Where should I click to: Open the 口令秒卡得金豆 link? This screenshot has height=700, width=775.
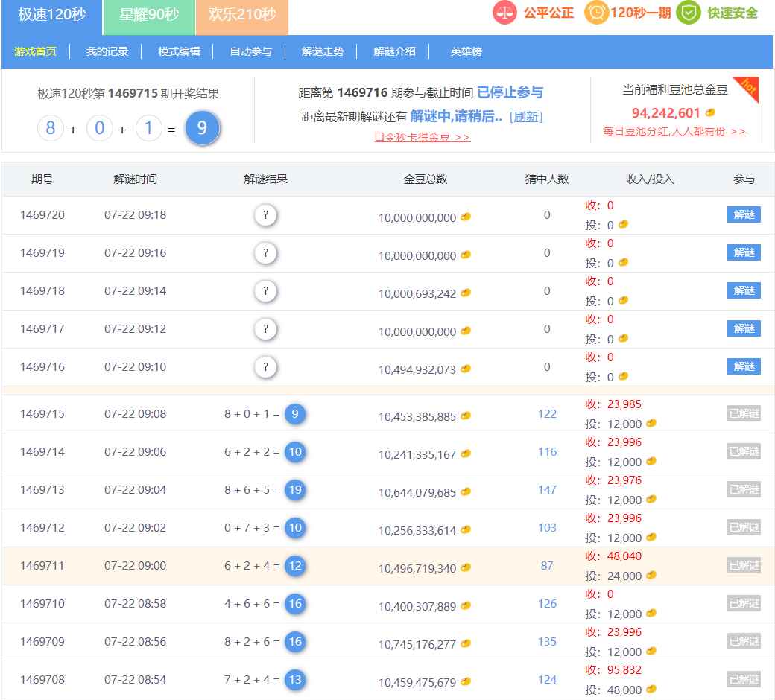(422, 137)
